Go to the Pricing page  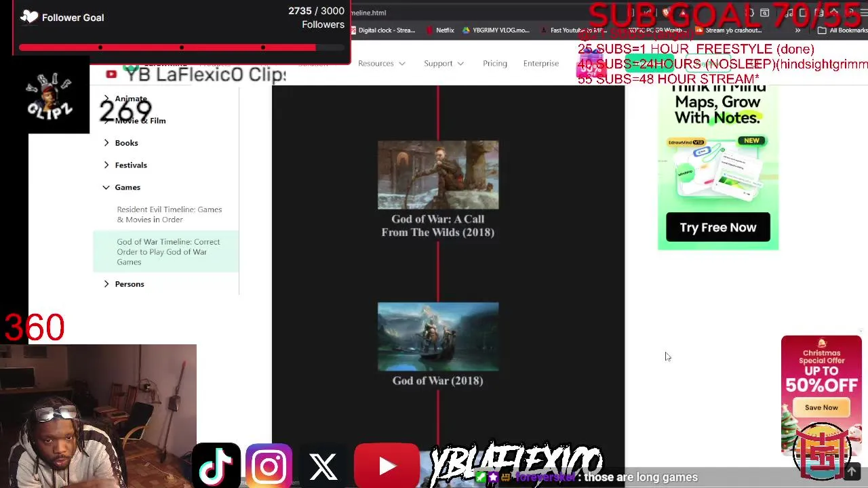point(495,64)
